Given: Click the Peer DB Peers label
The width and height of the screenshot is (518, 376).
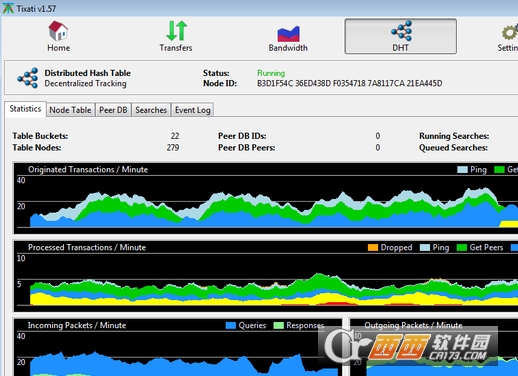Looking at the screenshot, I should [247, 148].
